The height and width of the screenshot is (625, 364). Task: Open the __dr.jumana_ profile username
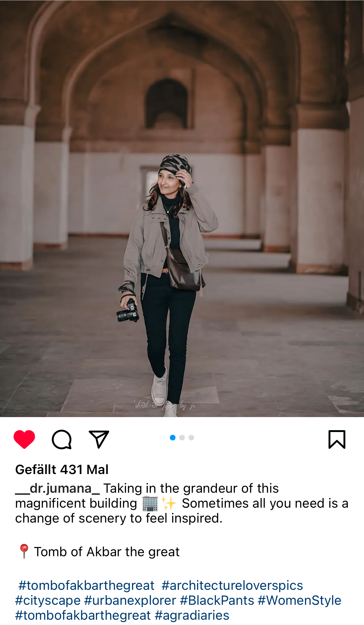point(58,488)
